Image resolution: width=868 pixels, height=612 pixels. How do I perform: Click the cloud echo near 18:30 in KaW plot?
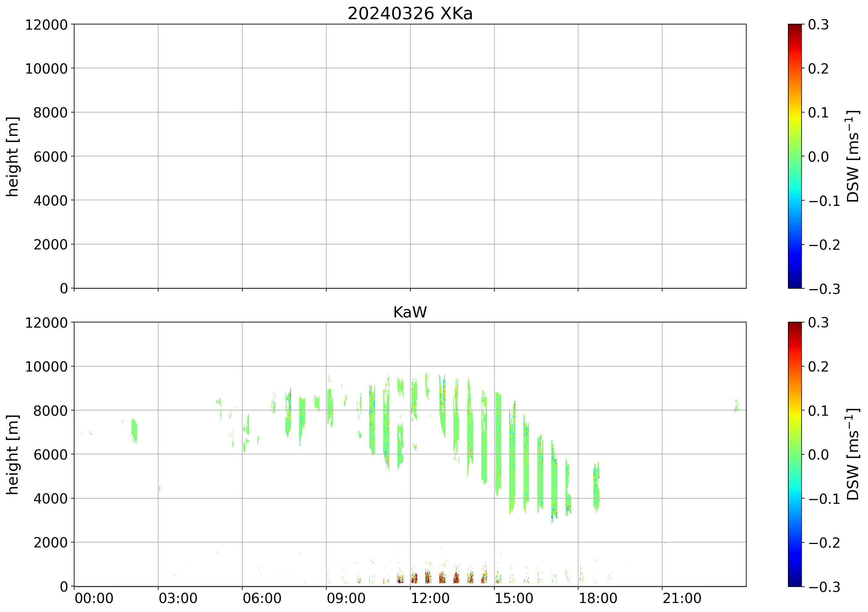[596, 488]
